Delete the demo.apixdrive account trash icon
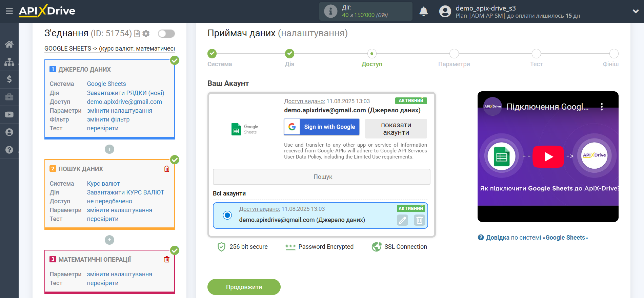Image resolution: width=644 pixels, height=298 pixels. coord(419,220)
